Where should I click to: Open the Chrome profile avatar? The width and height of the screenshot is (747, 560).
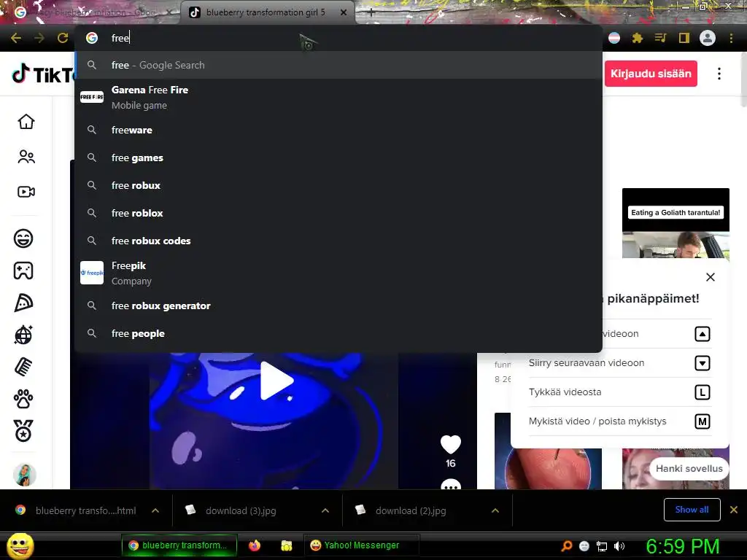pyautogui.click(x=708, y=38)
